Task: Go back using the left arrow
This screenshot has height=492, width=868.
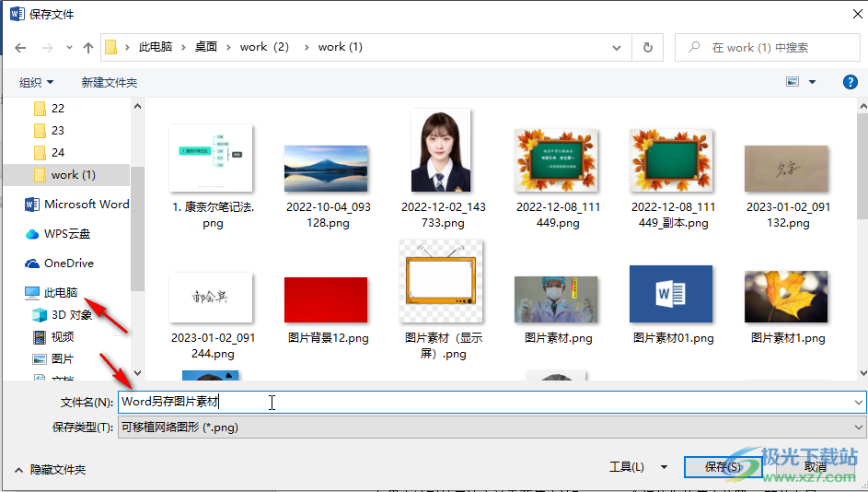Action: 20,48
